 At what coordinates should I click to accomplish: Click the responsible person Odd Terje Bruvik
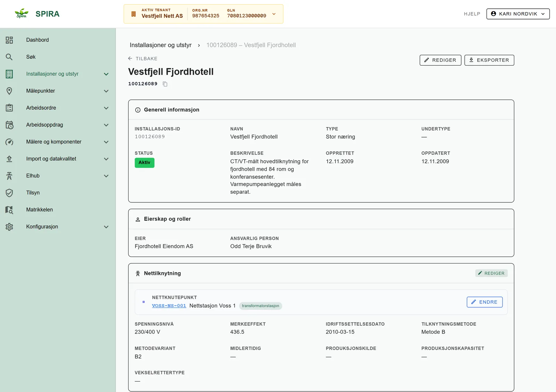[251, 247]
